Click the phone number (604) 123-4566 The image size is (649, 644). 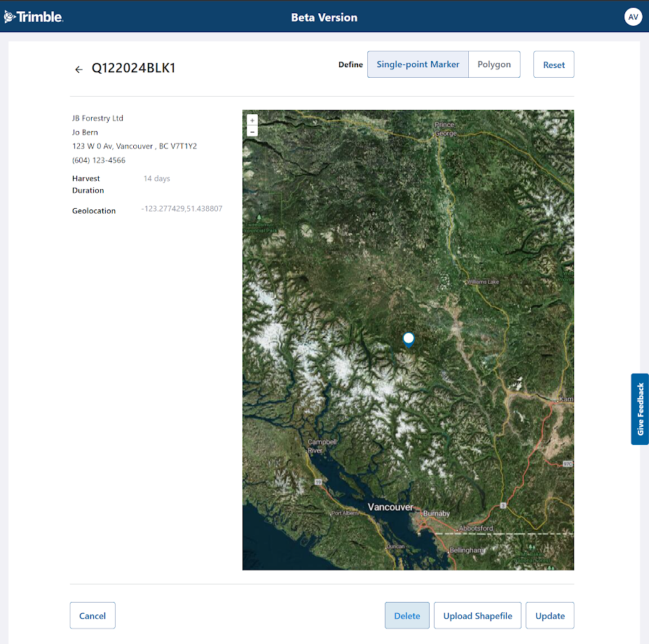click(x=99, y=160)
